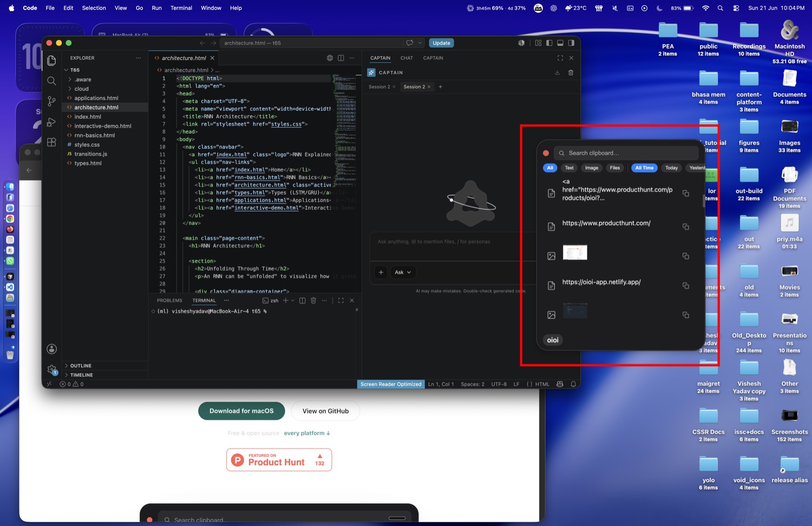Screen dimensions: 812x526
Task: Open Run and Debug view
Action: click(51, 122)
